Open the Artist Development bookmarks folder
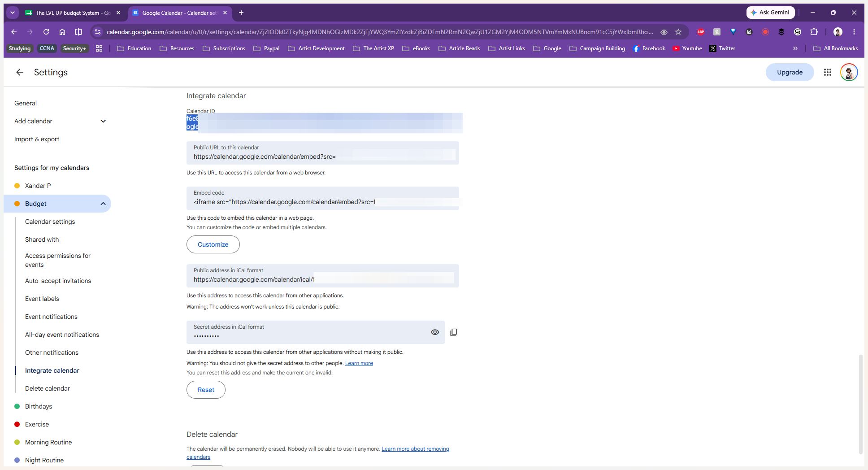Image resolution: width=868 pixels, height=470 pixels. coord(317,48)
